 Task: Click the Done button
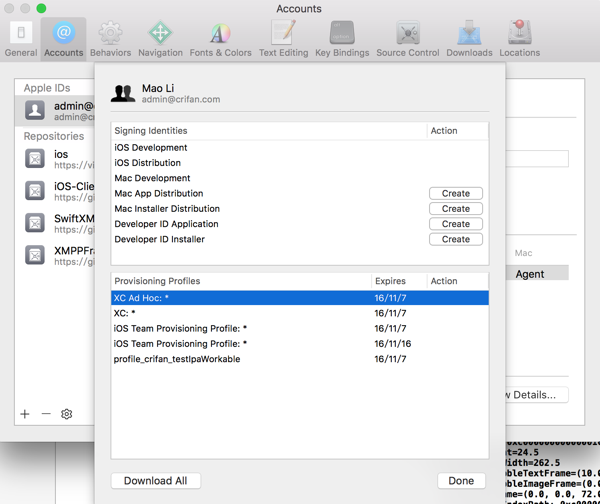461,481
